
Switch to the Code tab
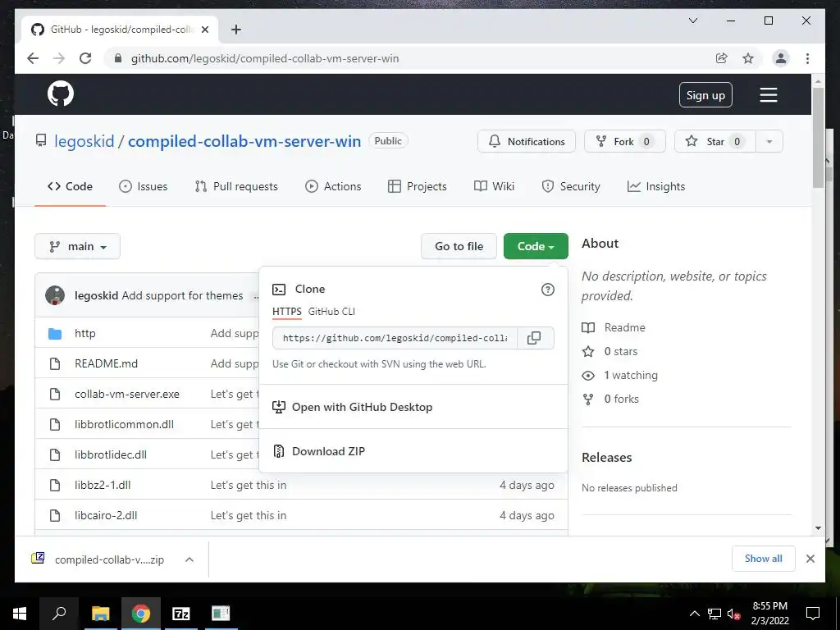(x=71, y=186)
